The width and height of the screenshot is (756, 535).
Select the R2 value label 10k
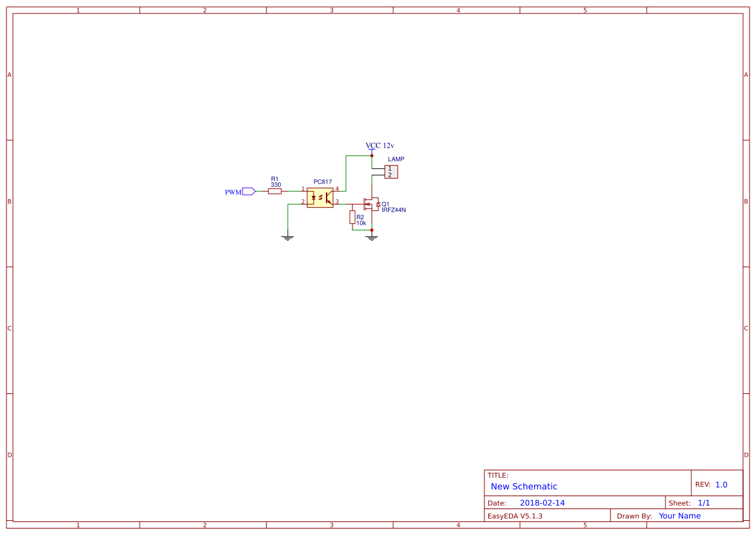[361, 223]
